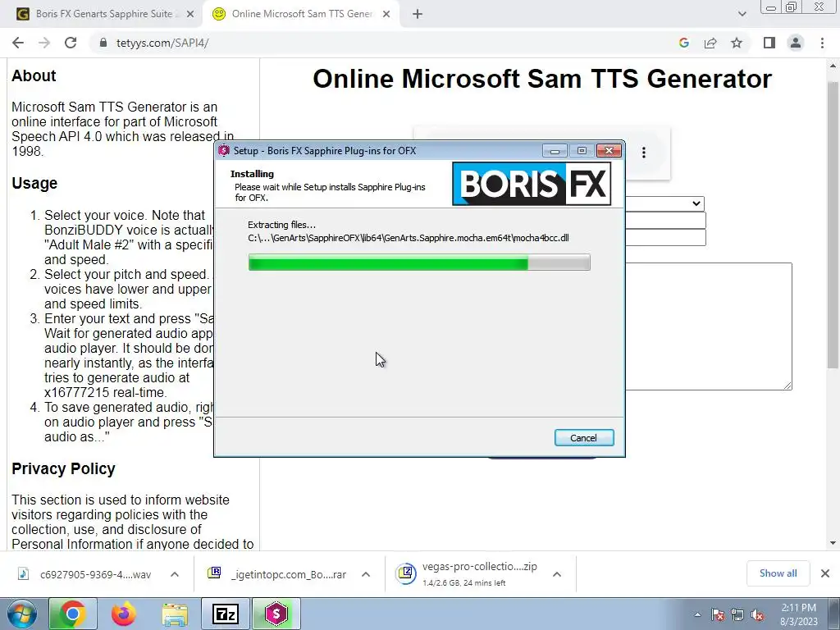Open the Chrome profile avatar
This screenshot has height=630, width=840.
coord(796,43)
